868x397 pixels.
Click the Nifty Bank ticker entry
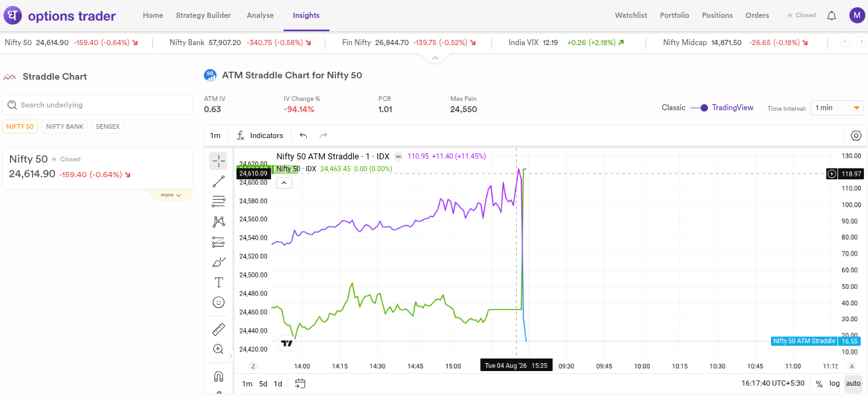point(240,42)
